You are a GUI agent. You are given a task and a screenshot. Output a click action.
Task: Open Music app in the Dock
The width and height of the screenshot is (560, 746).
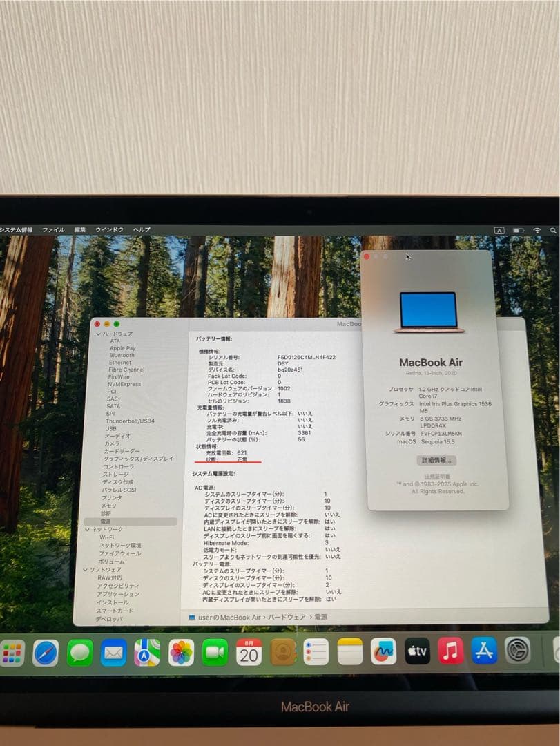pos(451,651)
